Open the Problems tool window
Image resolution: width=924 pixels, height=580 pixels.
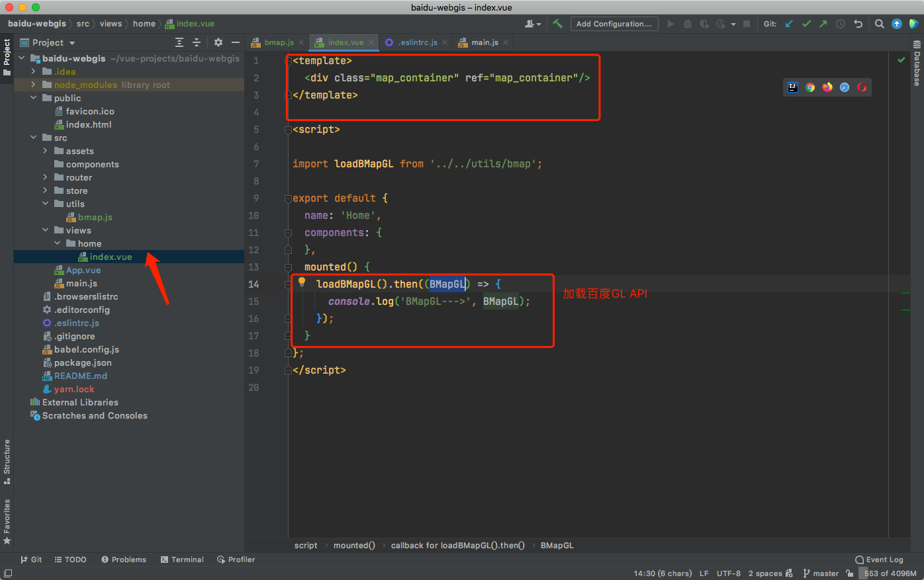(x=124, y=559)
